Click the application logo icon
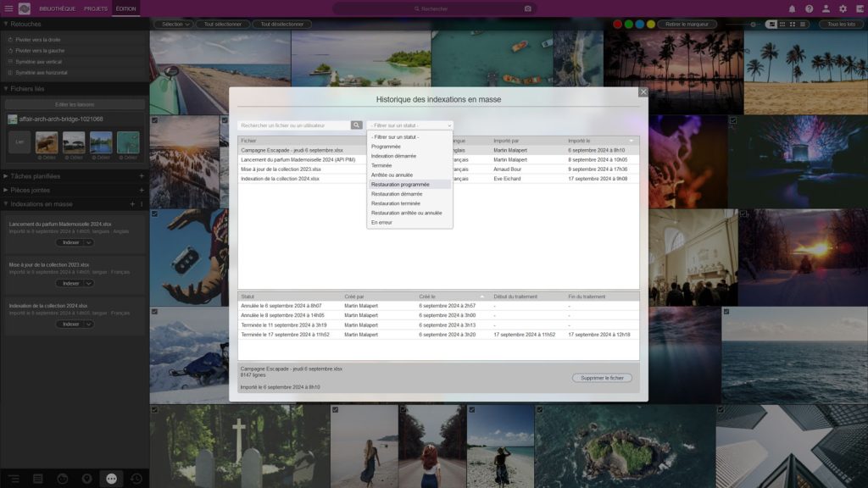868x488 pixels. (x=25, y=8)
